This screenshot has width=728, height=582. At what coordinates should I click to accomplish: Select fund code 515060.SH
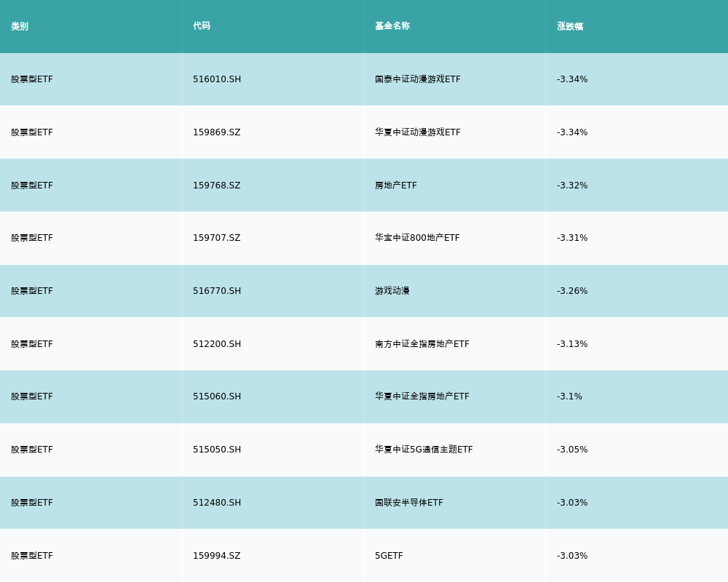pos(217,396)
